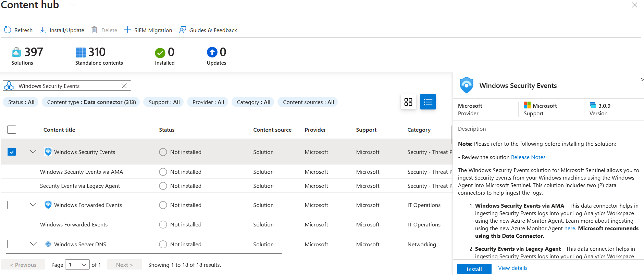Click the blue Install button
This screenshot has width=644, height=275.
tap(474, 269)
